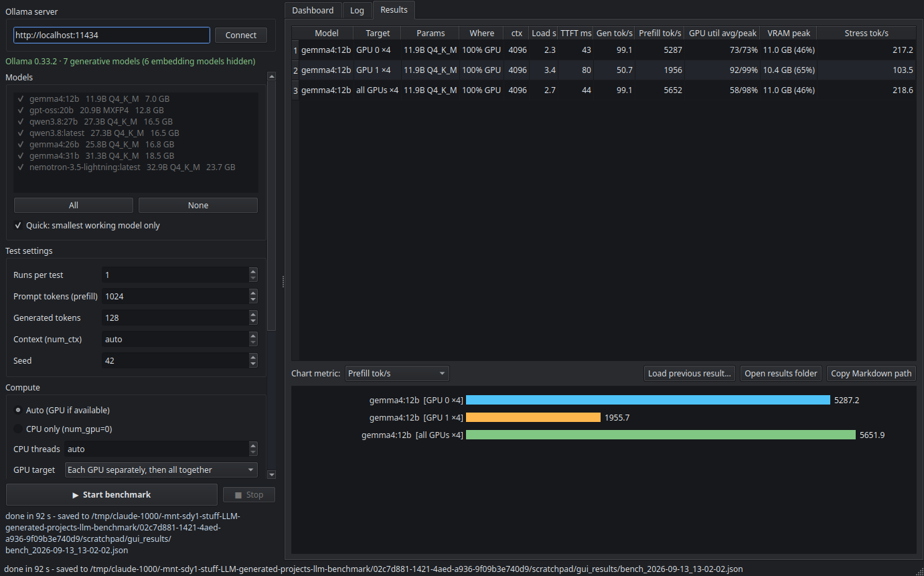Click the Prompt tokens field showing 1024
The height and width of the screenshot is (576, 924).
(175, 297)
